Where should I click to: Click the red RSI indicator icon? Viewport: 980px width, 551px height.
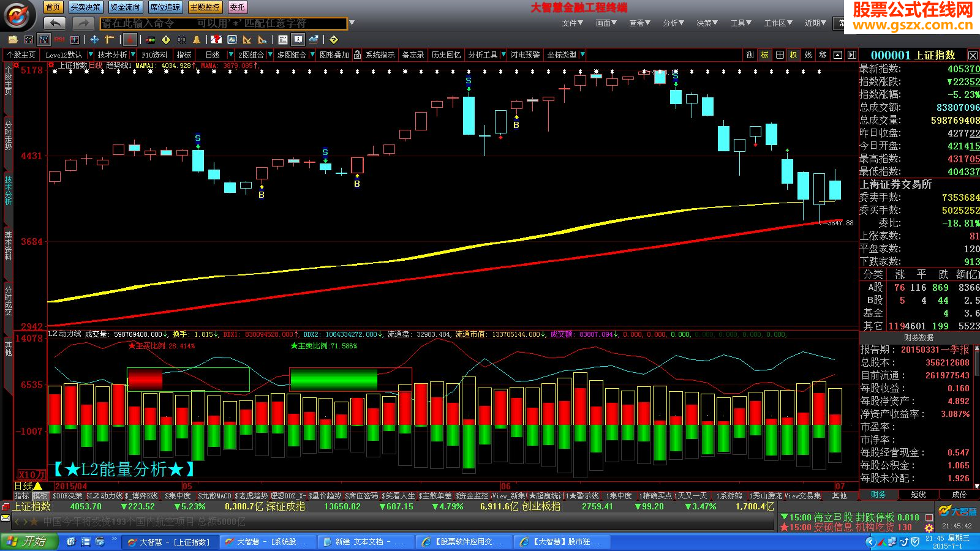click(59, 40)
